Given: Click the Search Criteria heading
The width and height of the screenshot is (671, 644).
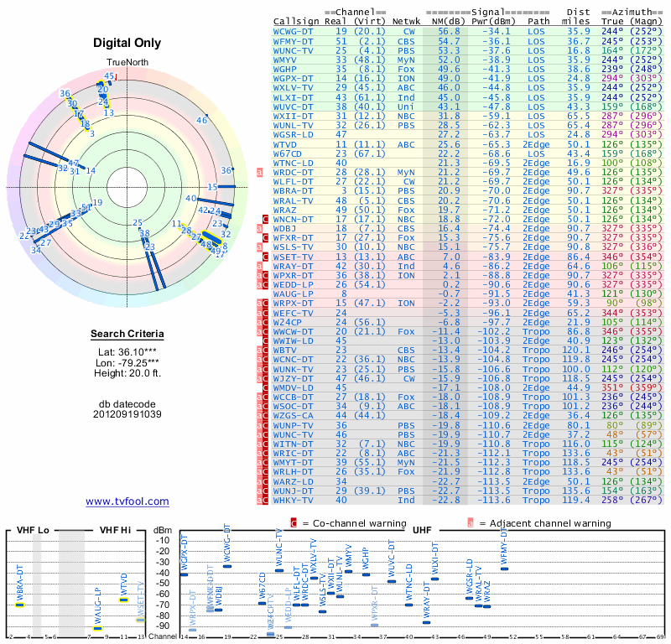Looking at the screenshot, I should (x=127, y=334).
